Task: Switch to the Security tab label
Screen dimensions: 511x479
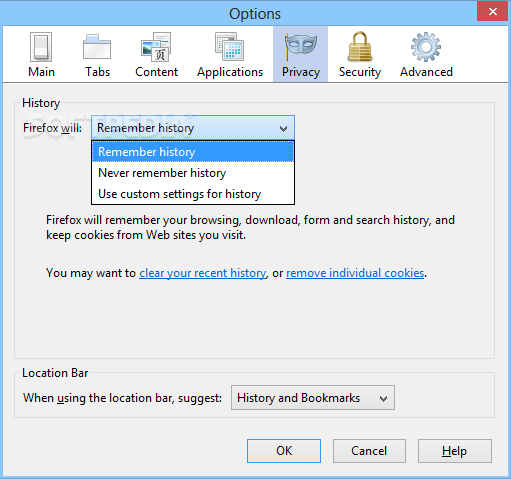Action: 360,72
